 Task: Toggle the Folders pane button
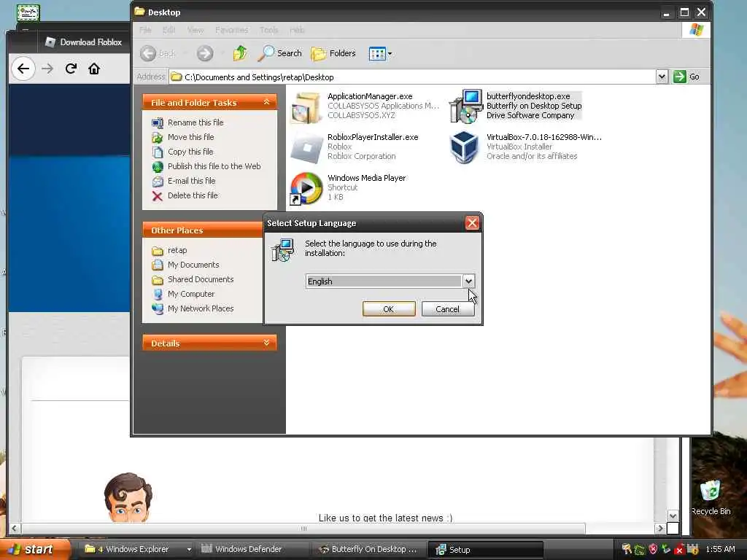tap(333, 53)
